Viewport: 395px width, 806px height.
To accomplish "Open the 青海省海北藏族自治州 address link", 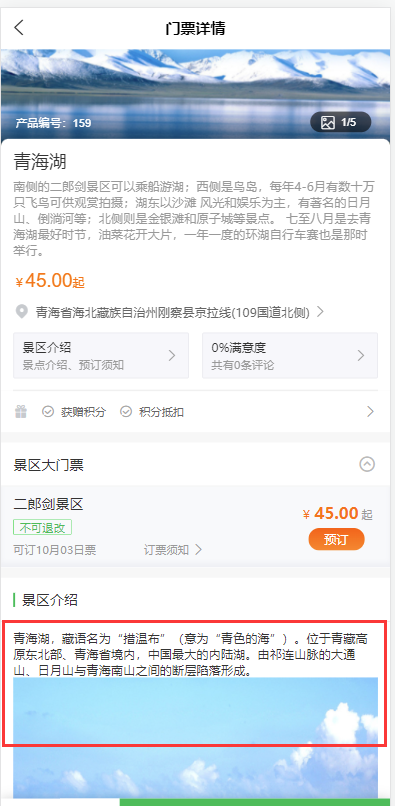I will click(173, 312).
